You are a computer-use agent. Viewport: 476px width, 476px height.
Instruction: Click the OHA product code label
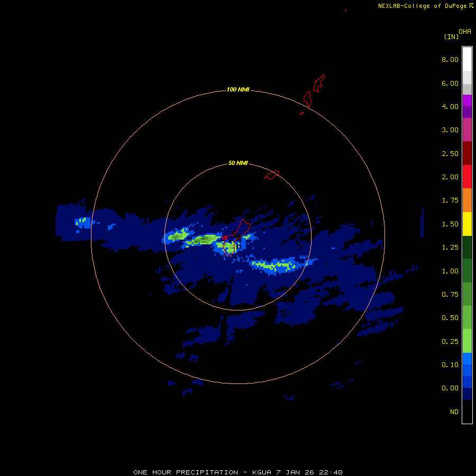[x=465, y=32]
